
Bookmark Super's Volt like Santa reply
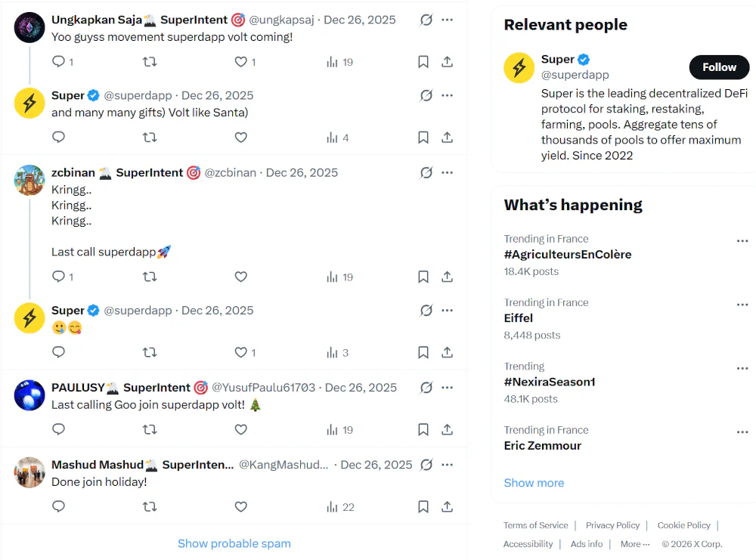(423, 138)
